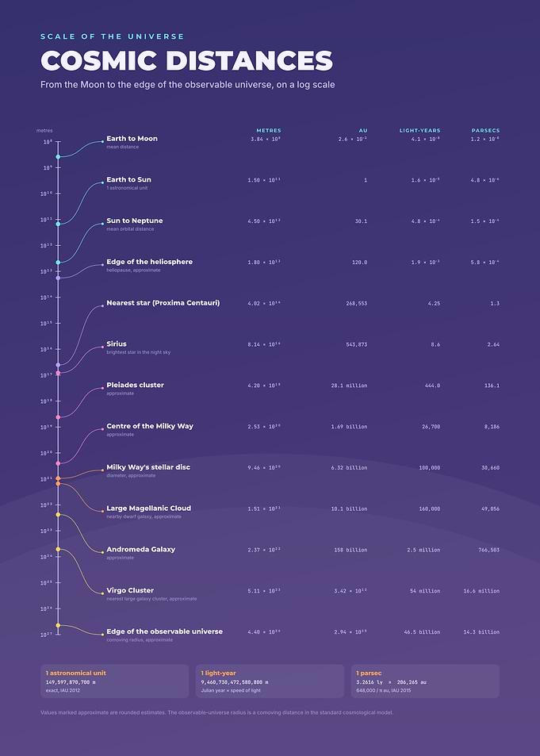Select the "Sun to Neptune" row label
This screenshot has height=756, width=540.
[x=135, y=221]
